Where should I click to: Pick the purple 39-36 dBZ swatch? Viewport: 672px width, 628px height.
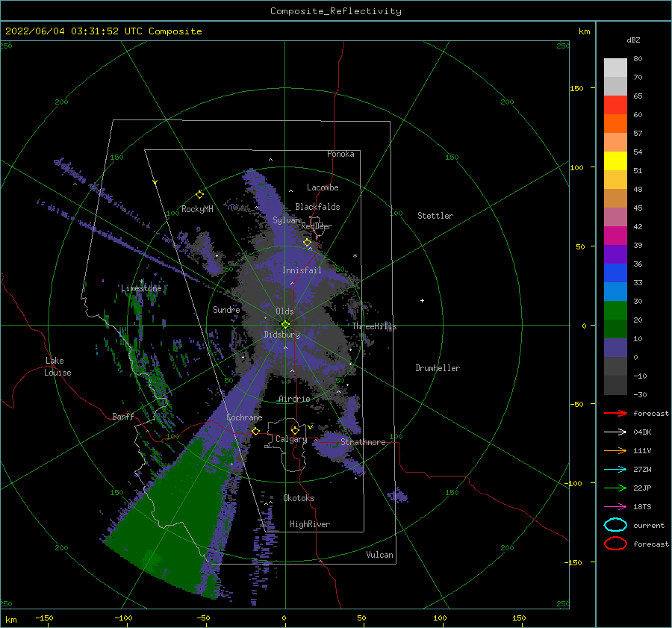[615, 254]
